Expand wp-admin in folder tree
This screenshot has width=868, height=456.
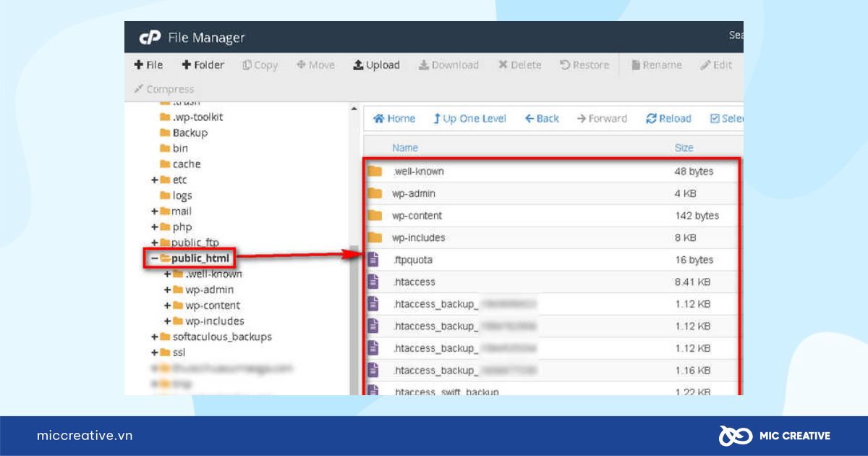168,290
